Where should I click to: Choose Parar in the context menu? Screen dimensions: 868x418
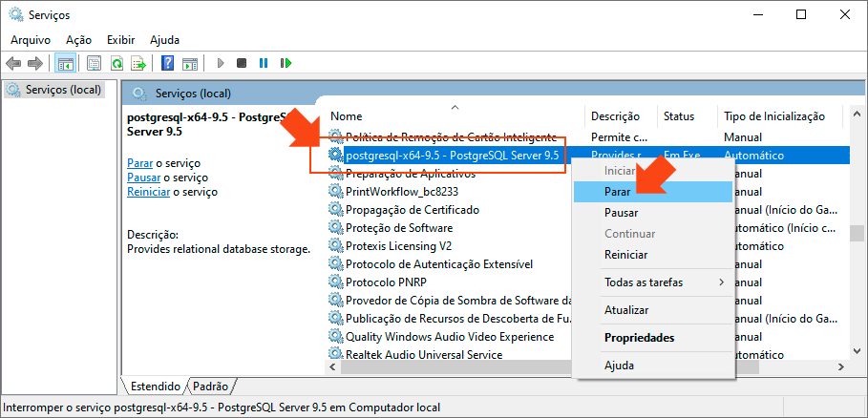tap(618, 191)
